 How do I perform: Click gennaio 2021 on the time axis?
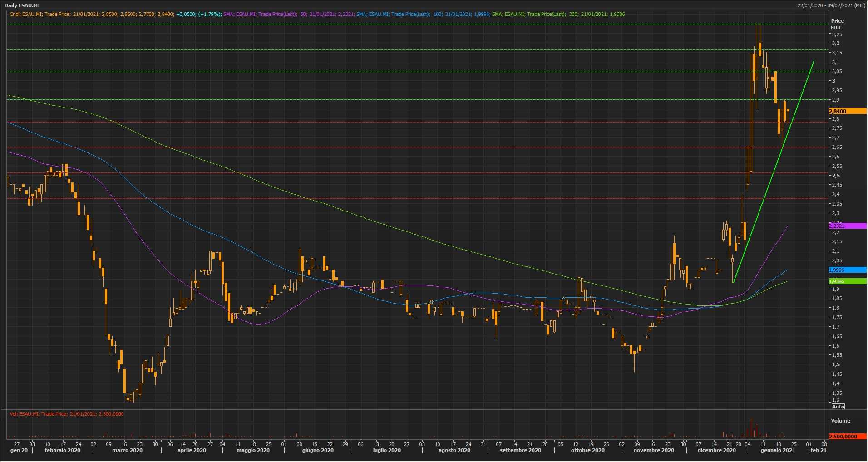(778, 451)
